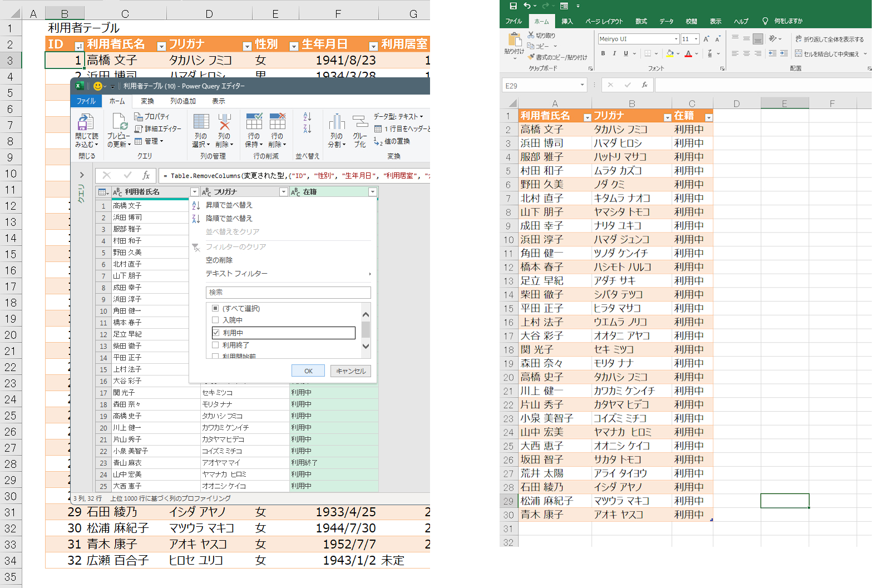Switch to the 変換 tab in Power Query
This screenshot has width=874, height=588.
click(147, 101)
